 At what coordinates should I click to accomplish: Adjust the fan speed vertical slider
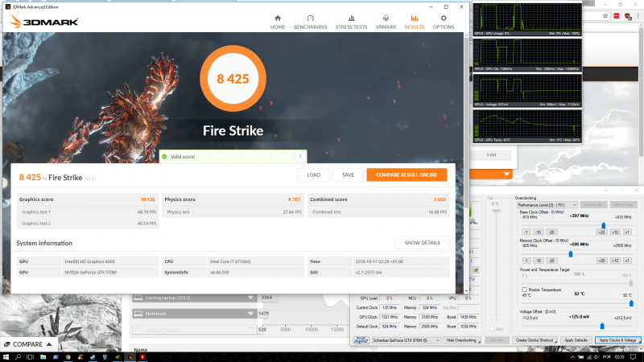click(x=496, y=211)
